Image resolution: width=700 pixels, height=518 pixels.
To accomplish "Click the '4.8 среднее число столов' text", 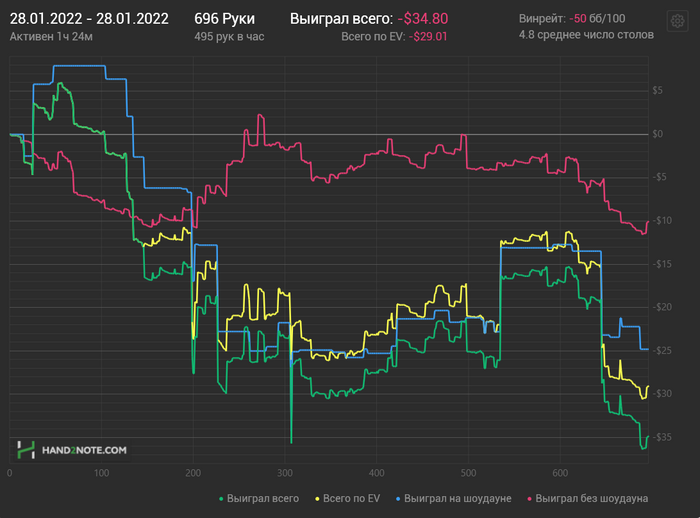I will 586,35.
